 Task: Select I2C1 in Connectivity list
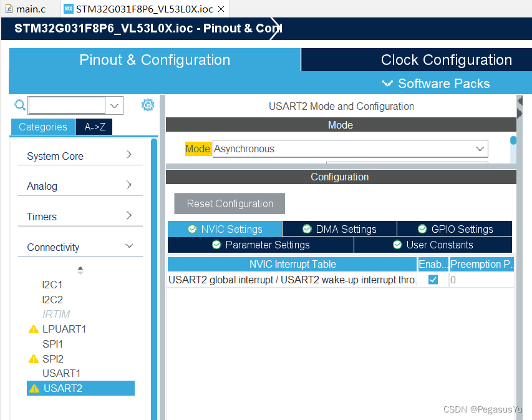point(52,285)
